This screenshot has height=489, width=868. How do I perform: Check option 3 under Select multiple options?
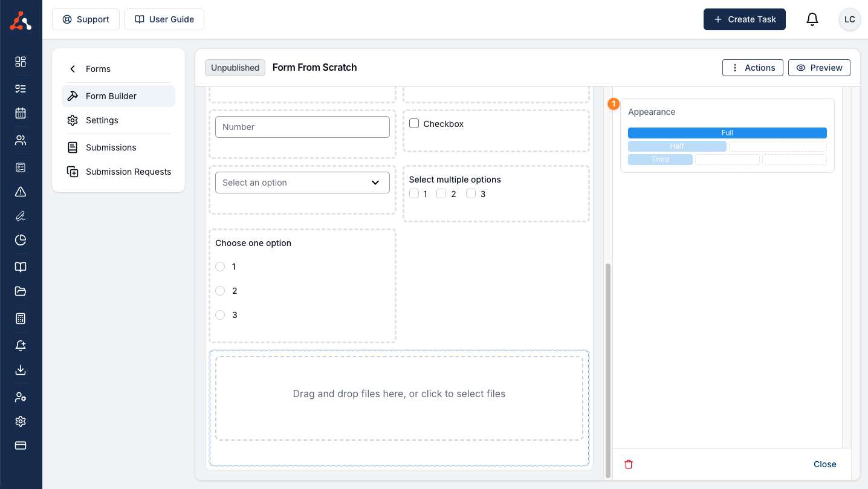pyautogui.click(x=471, y=194)
